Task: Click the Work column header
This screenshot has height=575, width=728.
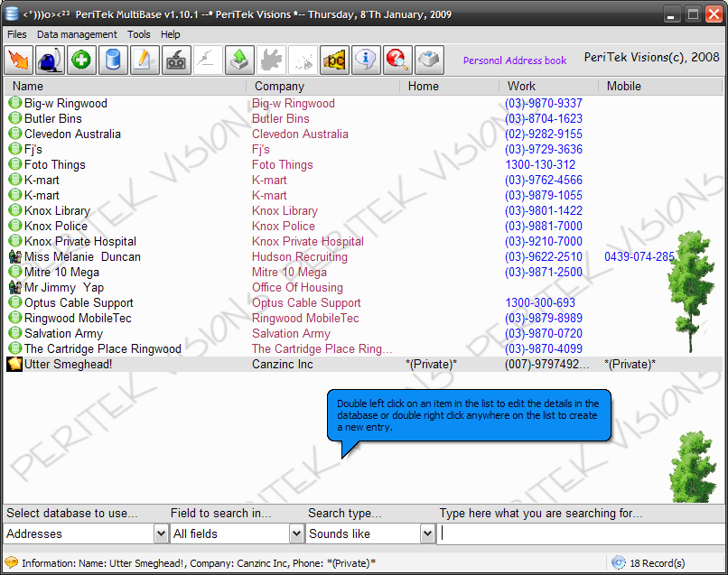Action: 548,87
